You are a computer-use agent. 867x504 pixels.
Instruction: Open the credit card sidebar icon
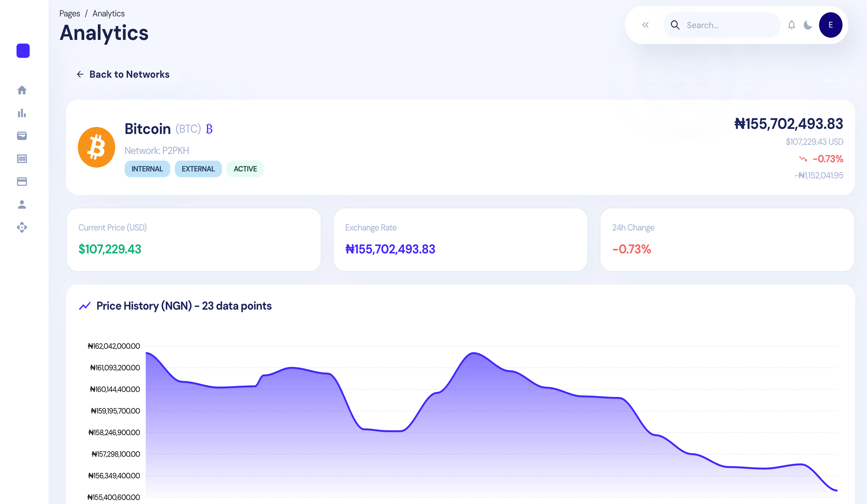(22, 182)
